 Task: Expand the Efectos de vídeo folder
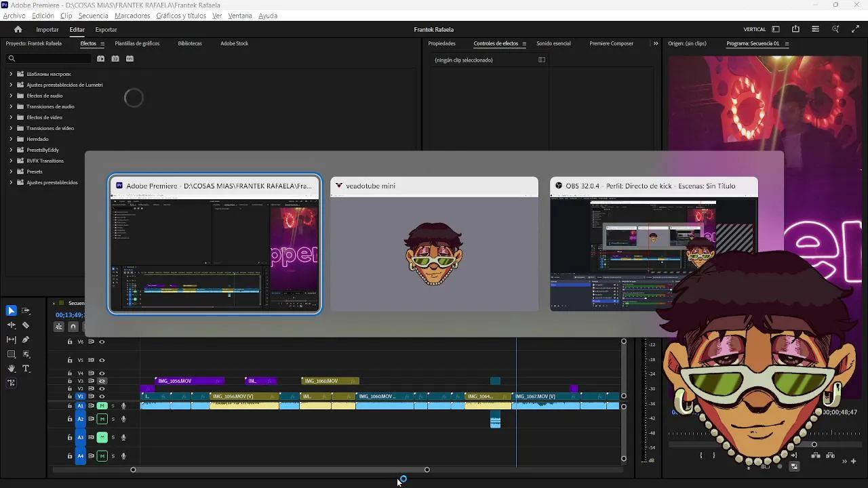coord(11,117)
